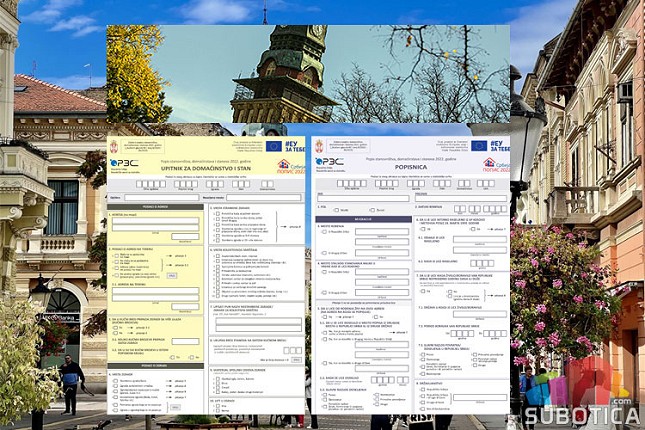The width and height of the screenshot is (645, 430).
Task: Click the first address field under 'Adresa'
Action: point(155,222)
